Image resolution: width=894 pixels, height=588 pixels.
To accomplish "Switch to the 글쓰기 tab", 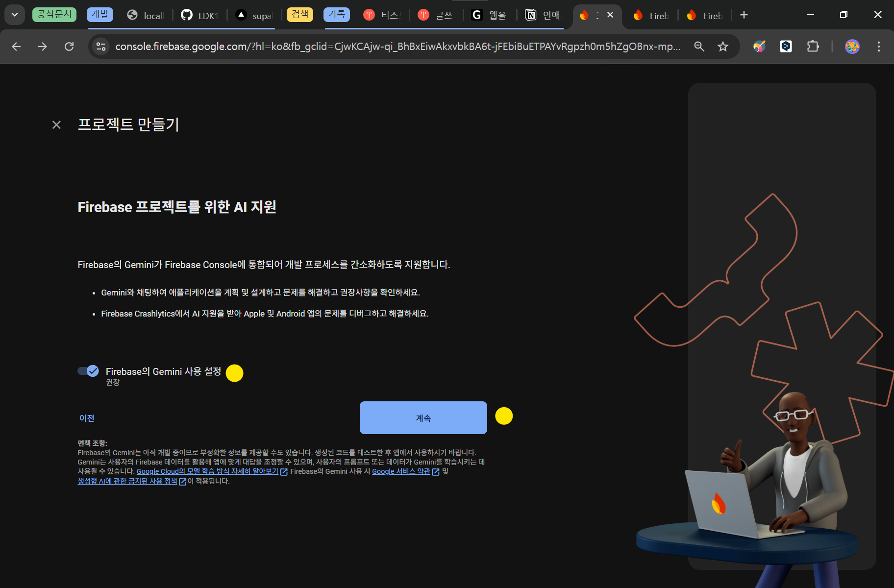I will (436, 15).
